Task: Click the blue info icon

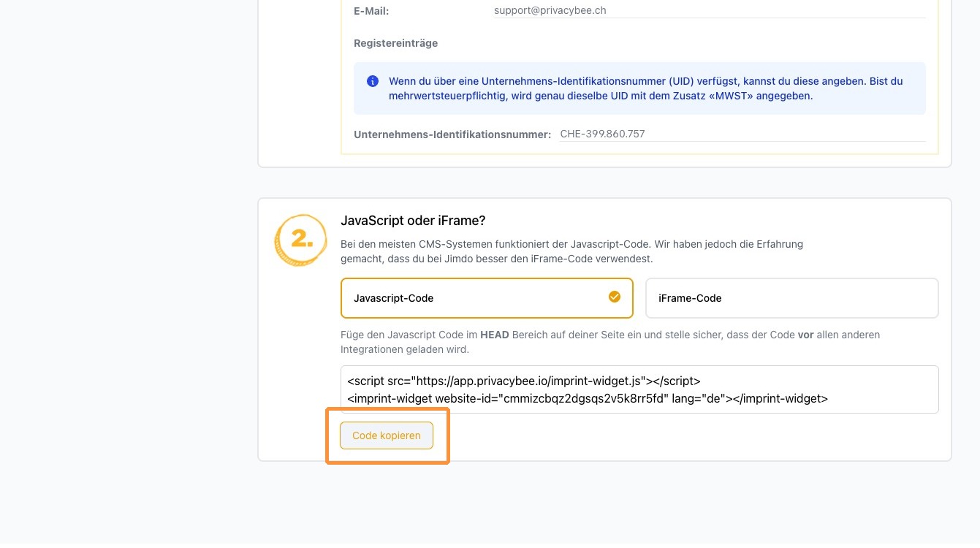Action: click(373, 81)
